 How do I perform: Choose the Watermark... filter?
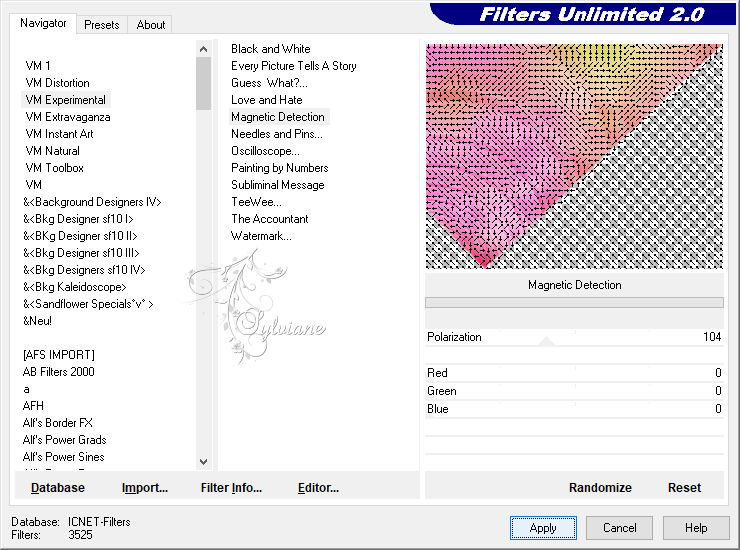(261, 236)
